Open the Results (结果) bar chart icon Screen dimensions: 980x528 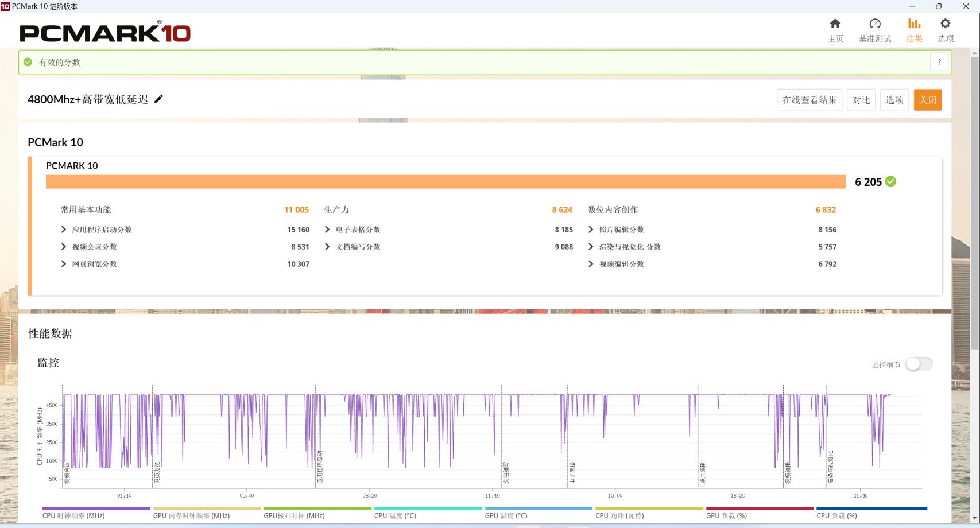(x=914, y=24)
